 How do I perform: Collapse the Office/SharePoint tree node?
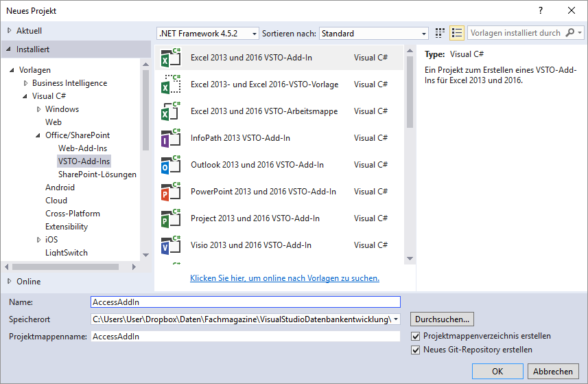tap(38, 135)
